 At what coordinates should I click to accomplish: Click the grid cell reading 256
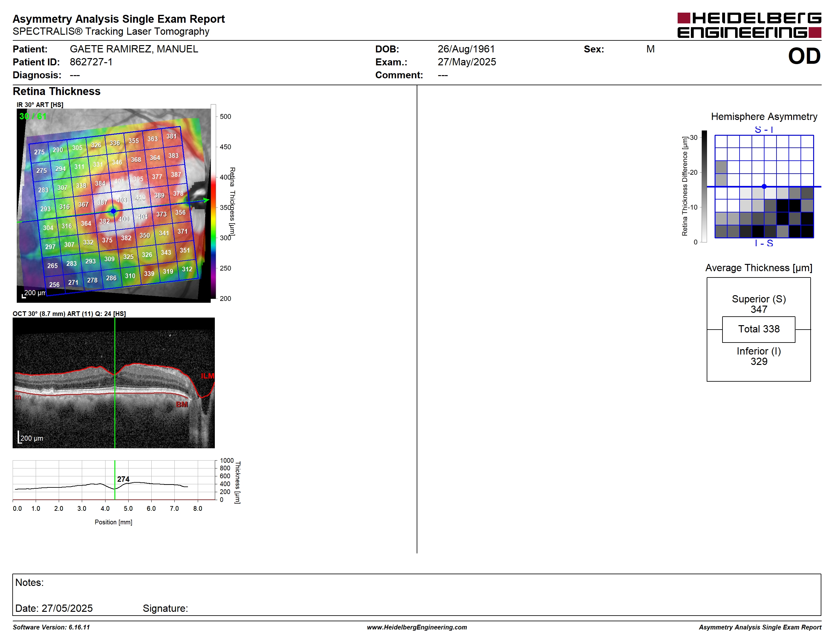pyautogui.click(x=54, y=285)
